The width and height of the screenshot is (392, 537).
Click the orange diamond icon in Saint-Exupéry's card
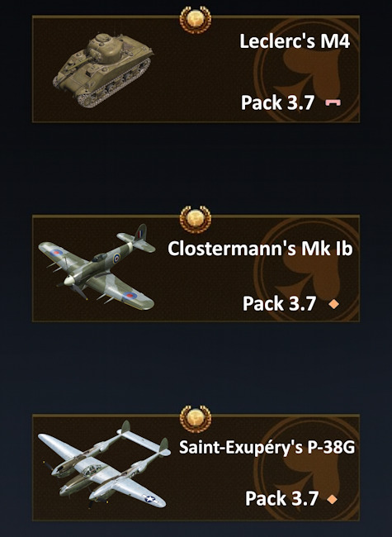point(332,499)
